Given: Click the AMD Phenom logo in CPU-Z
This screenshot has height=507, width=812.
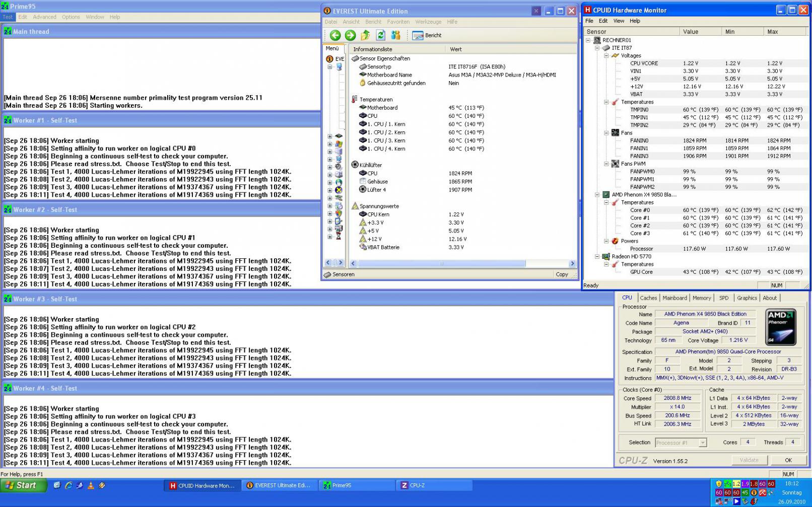Looking at the screenshot, I should click(781, 327).
